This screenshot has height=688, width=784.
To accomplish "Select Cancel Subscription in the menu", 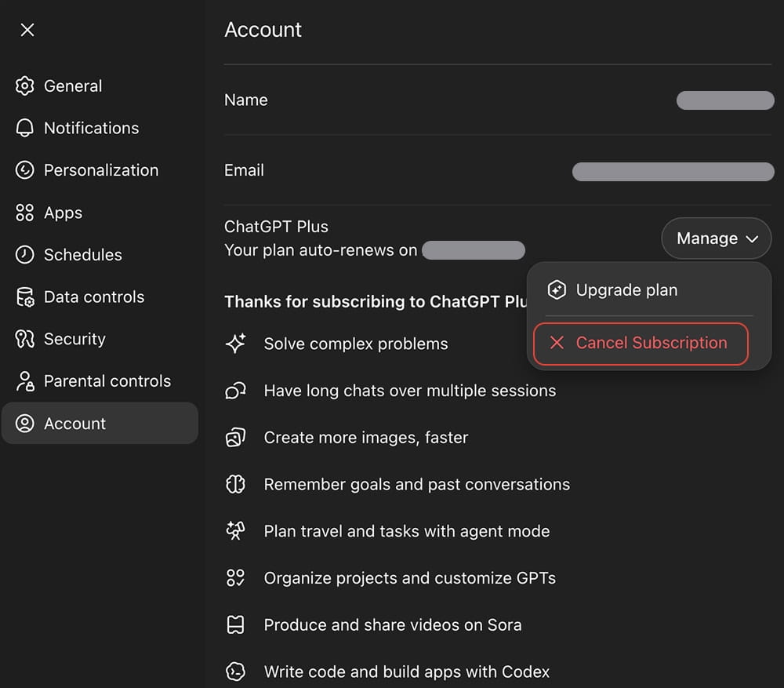I will click(x=641, y=344).
